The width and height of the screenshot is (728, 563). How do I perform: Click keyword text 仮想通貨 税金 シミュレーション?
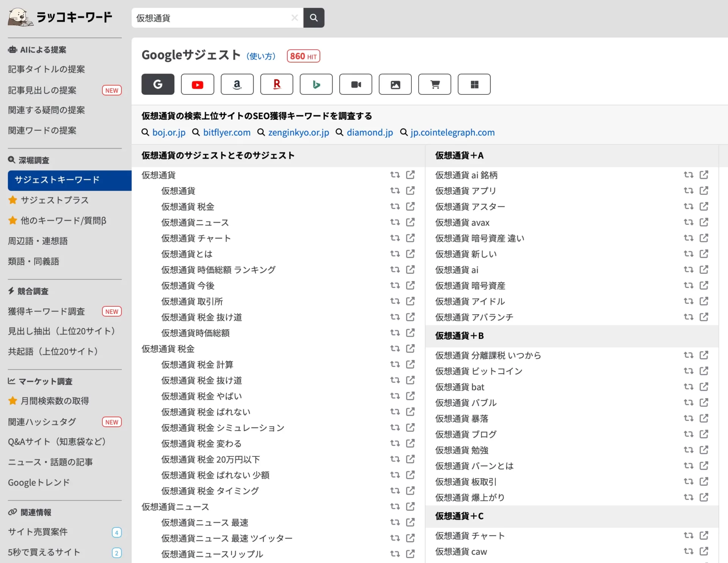[223, 428]
